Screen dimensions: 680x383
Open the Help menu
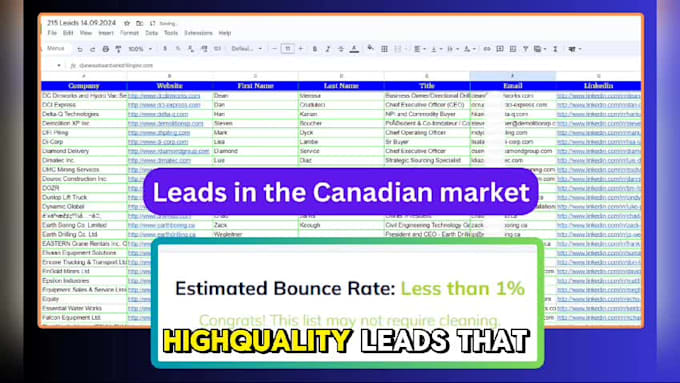point(225,33)
